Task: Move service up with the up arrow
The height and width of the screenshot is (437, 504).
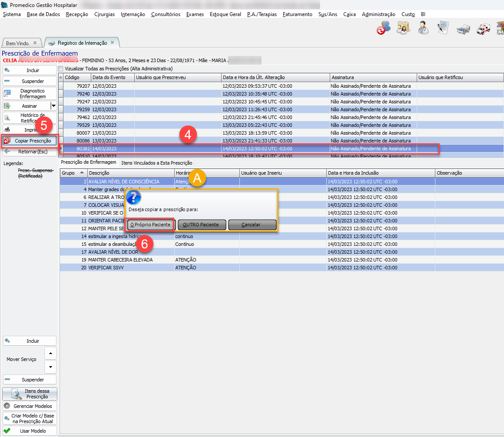Action: point(50,353)
